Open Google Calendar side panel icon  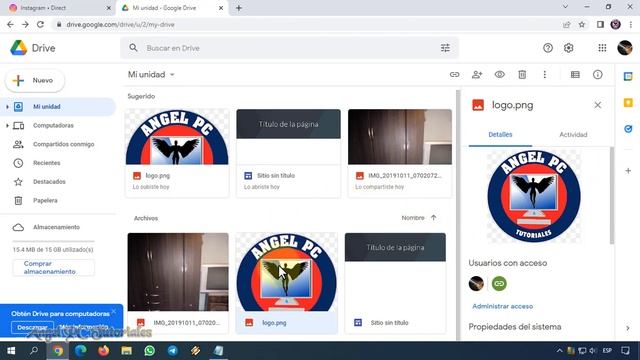628,76
